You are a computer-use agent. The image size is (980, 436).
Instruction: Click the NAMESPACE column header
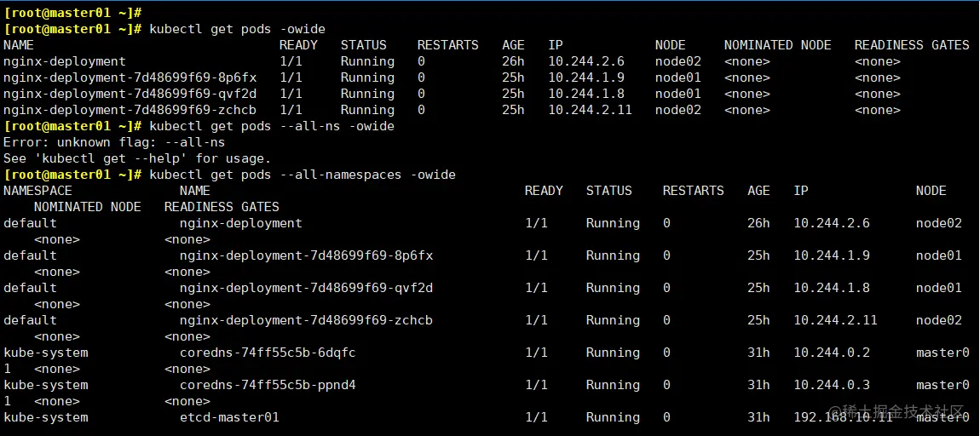click(37, 191)
